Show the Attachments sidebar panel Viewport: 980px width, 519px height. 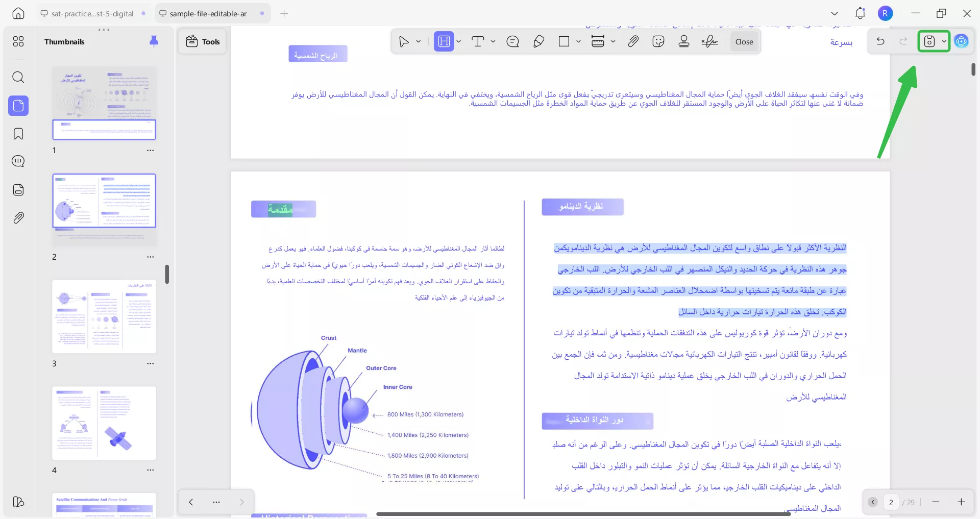(x=18, y=218)
